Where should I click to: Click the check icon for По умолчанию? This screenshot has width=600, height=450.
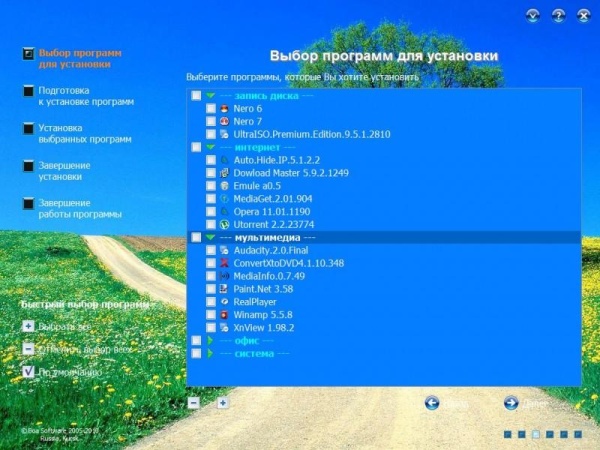coord(28,372)
